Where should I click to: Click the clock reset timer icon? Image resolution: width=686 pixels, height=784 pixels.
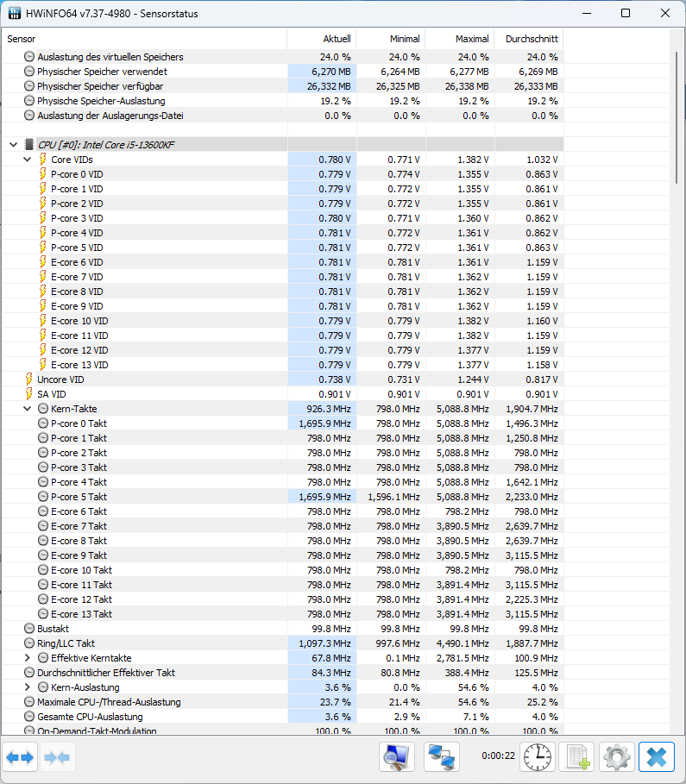pos(538,757)
